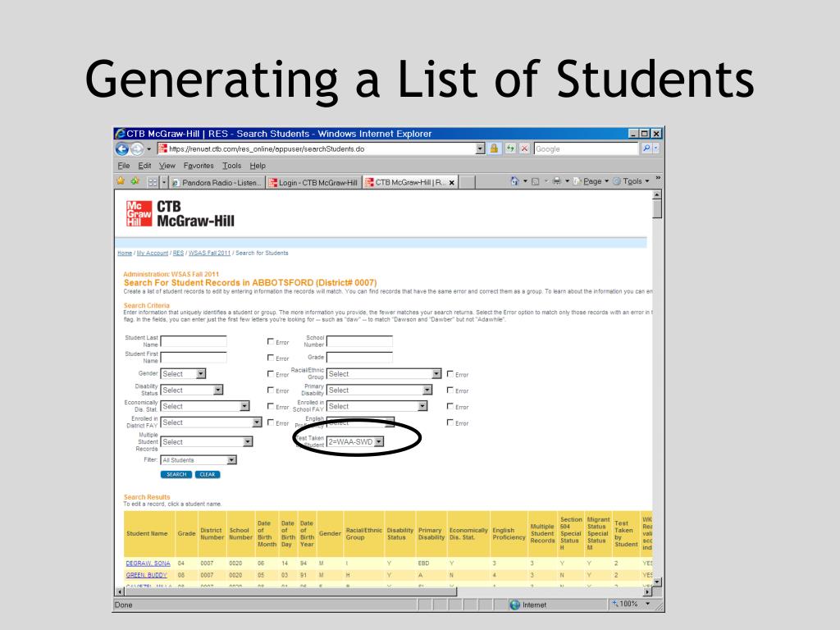Click the Feeds icon in command bar
This screenshot has height=630, width=840.
pyautogui.click(x=535, y=181)
